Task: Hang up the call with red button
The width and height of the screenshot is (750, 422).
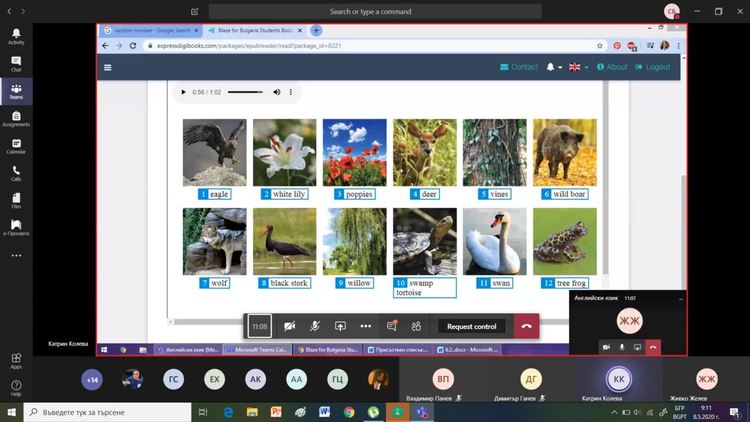Action: pyautogui.click(x=528, y=326)
